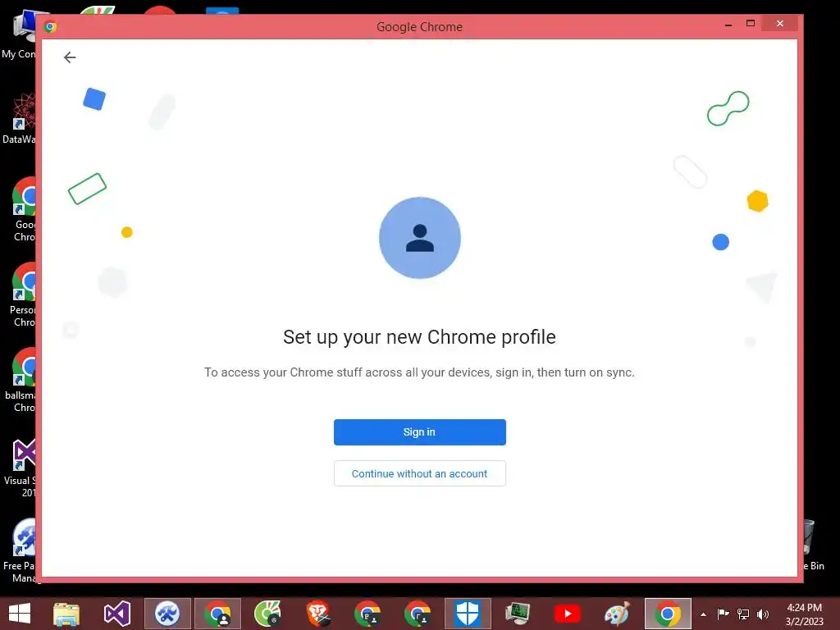Click the Chrome logo in the title bar
Viewport: 840px width, 630px height.
point(50,26)
